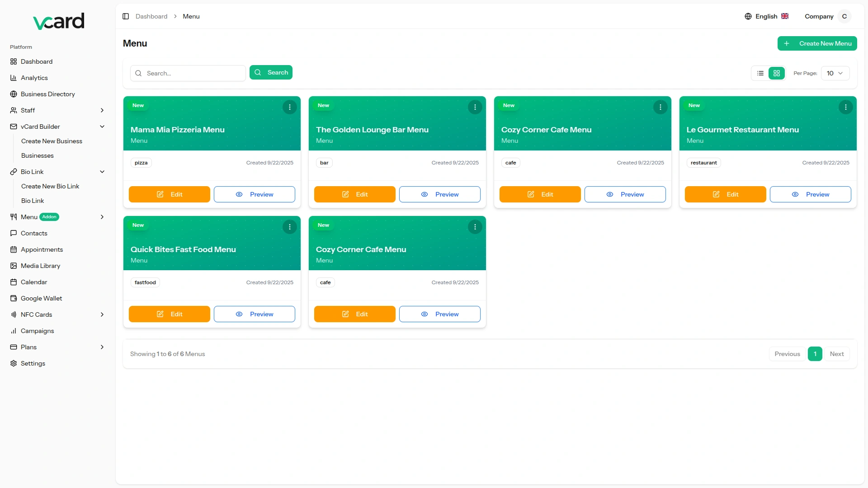The image size is (868, 488).
Task: Preview The Golden Lounge Bar Menu
Action: (439, 194)
